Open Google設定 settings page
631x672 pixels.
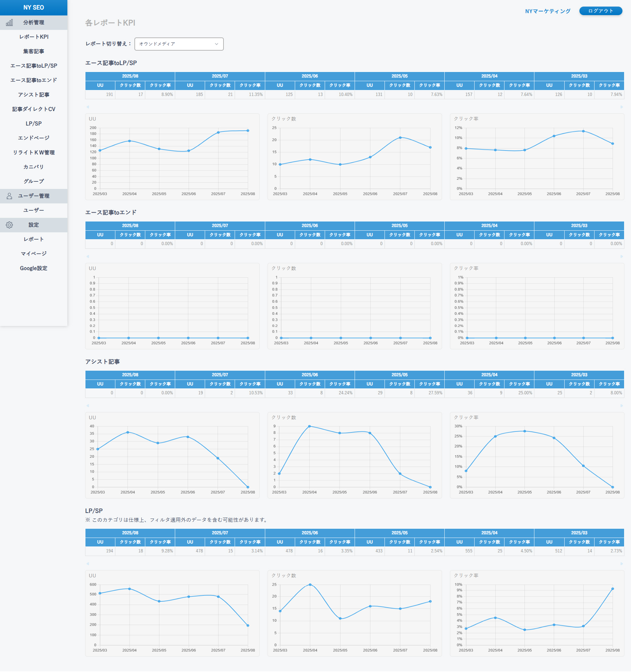(x=34, y=268)
